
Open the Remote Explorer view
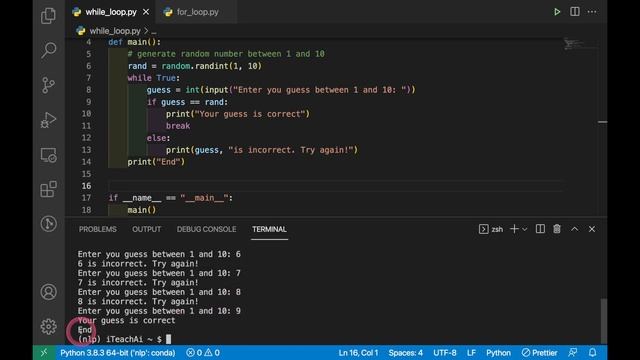49,155
